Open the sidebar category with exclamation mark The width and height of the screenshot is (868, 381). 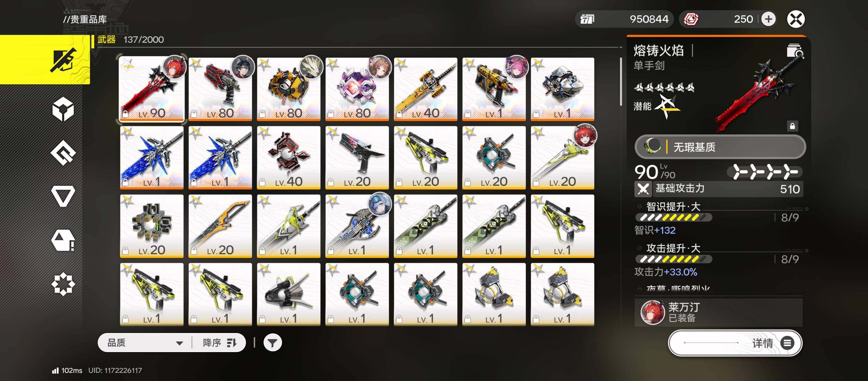coord(63,240)
